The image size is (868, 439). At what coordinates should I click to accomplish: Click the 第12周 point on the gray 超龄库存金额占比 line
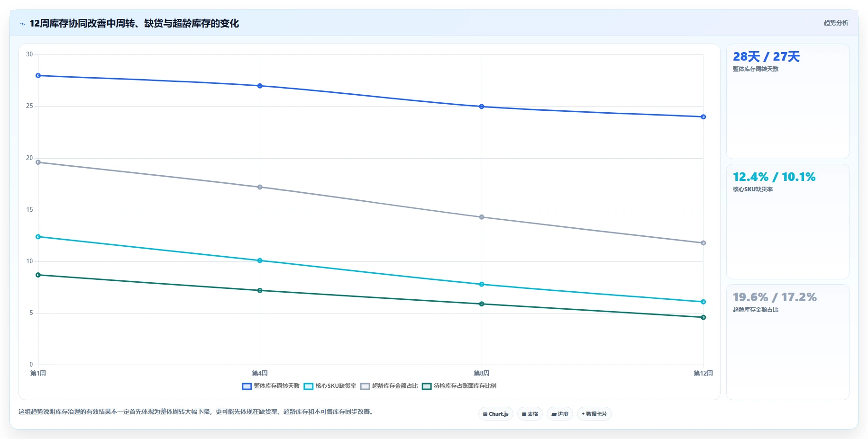[704, 243]
